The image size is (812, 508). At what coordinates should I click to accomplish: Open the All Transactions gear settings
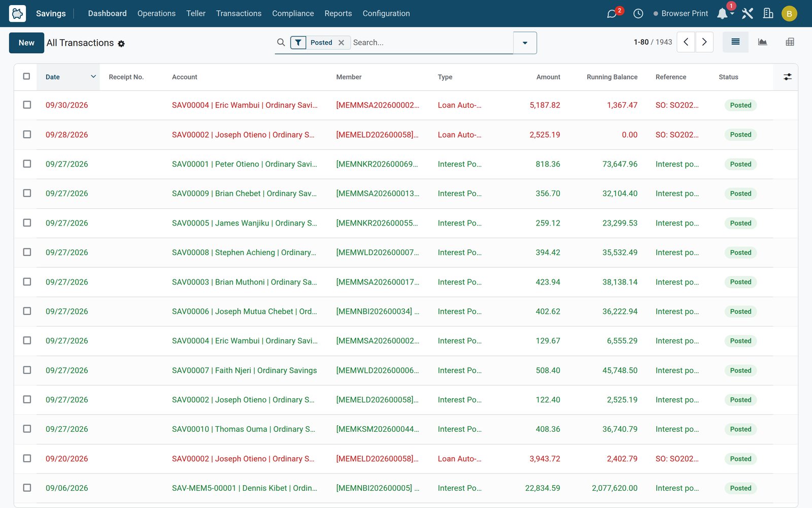click(x=121, y=44)
